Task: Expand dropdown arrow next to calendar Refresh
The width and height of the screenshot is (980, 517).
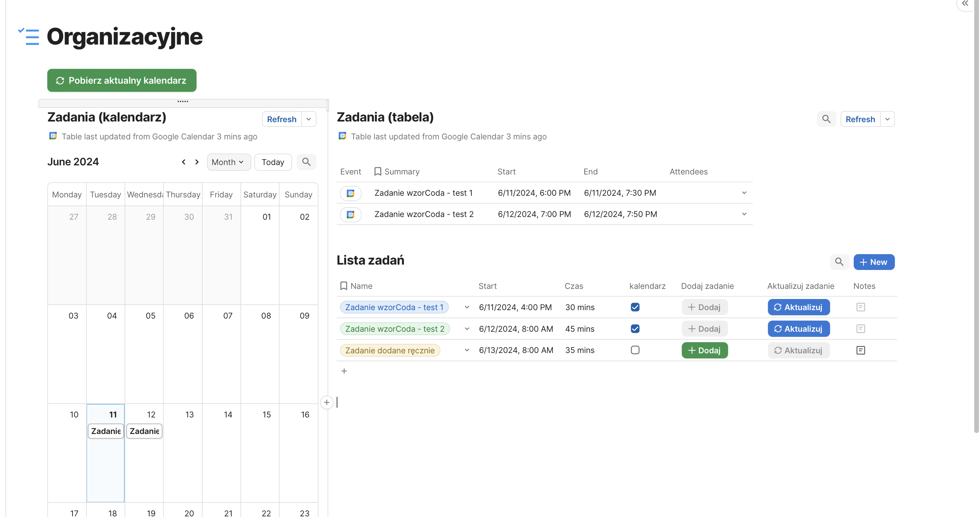Action: pyautogui.click(x=309, y=119)
